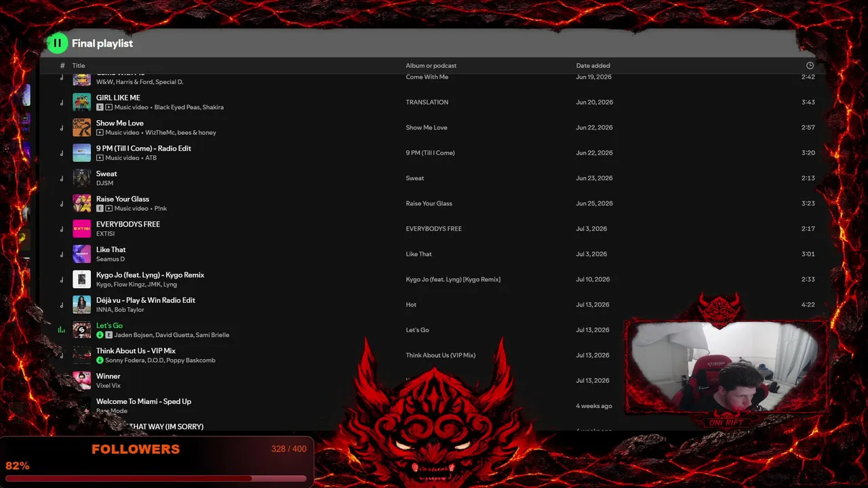Click the Sweat track cover thumbnail
The image size is (868, 488).
(x=82, y=178)
